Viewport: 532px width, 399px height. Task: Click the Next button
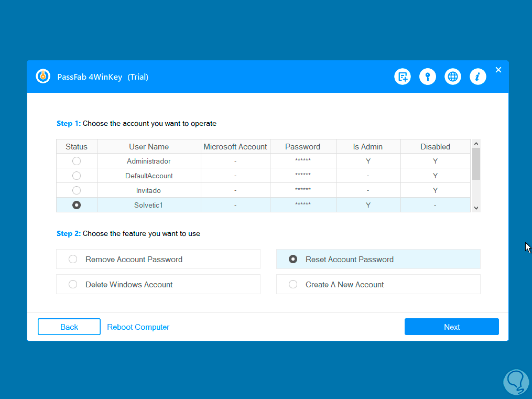click(452, 327)
